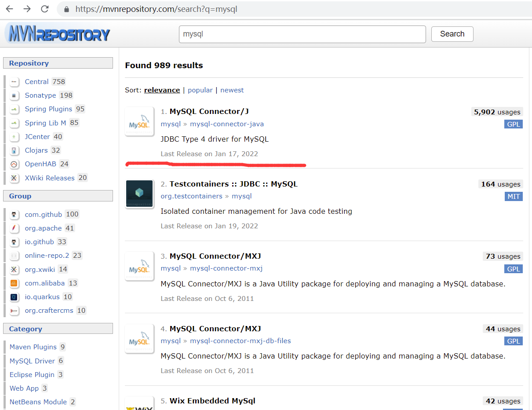This screenshot has height=410, width=532.
Task: Click the online-repo.2 group icon
Action: coord(15,256)
